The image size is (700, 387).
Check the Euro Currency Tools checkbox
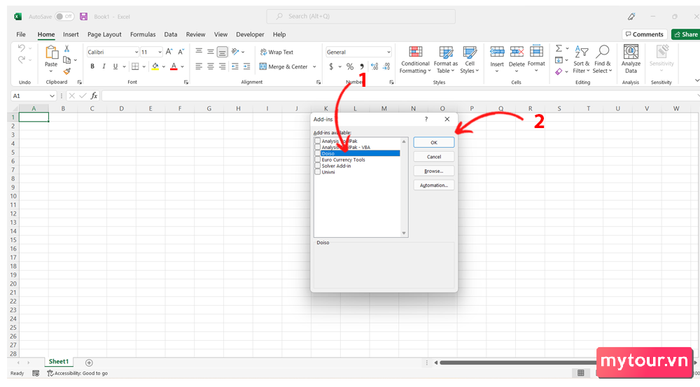[317, 159]
